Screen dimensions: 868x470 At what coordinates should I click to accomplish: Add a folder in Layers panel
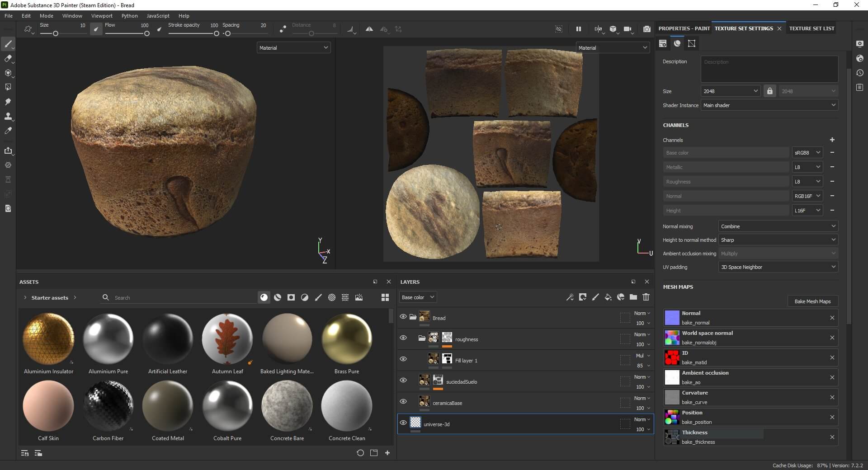click(633, 297)
